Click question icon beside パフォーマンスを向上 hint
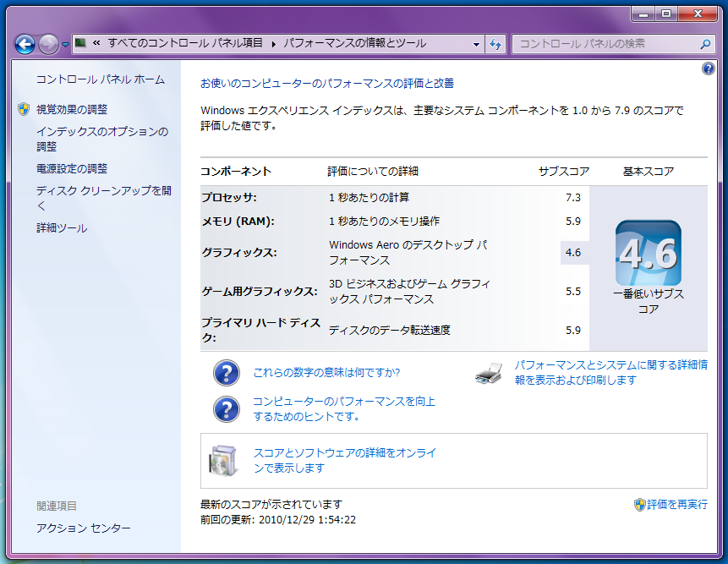The width and height of the screenshot is (728, 564). click(227, 409)
